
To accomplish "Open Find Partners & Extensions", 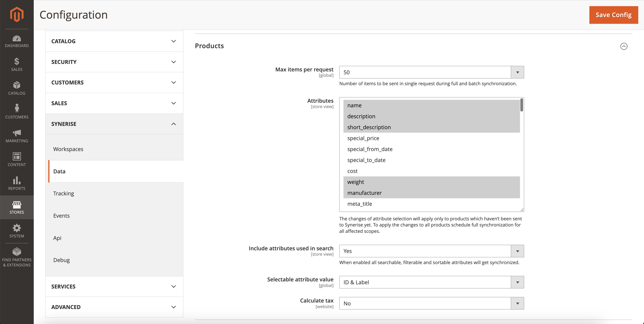I will [16, 257].
